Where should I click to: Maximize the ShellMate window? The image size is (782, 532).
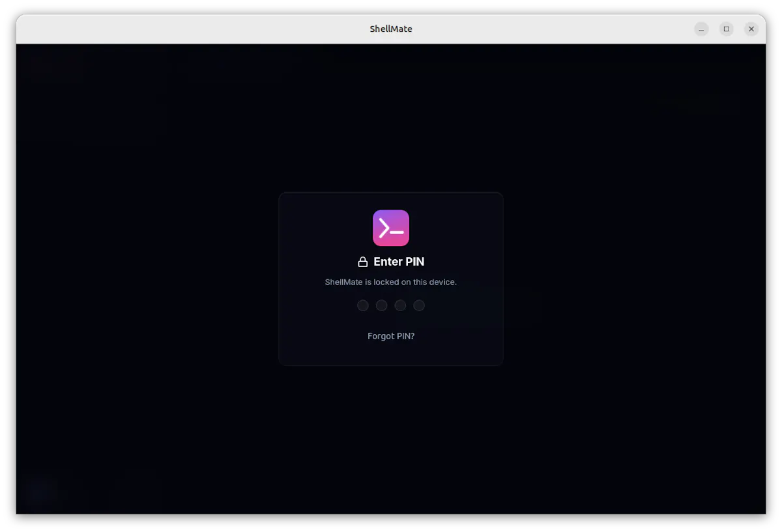click(x=727, y=29)
